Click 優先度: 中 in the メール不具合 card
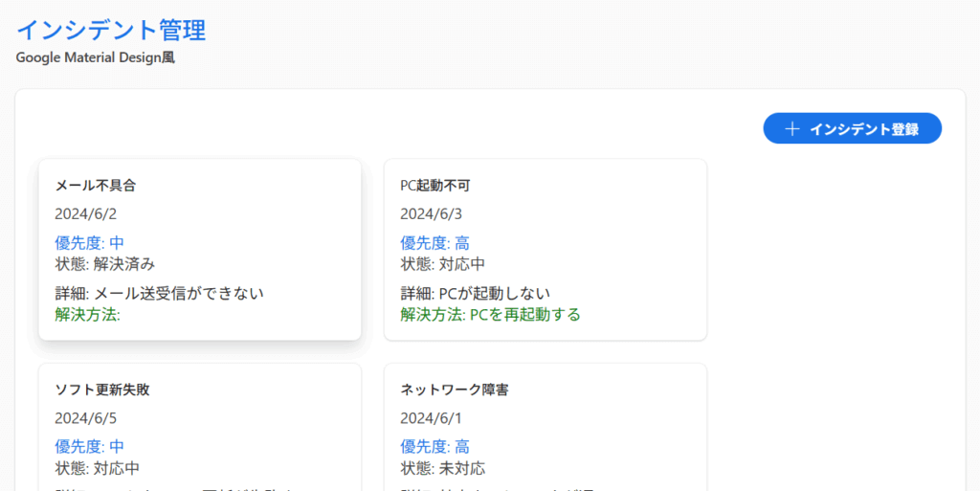This screenshot has width=980, height=491. (89, 243)
